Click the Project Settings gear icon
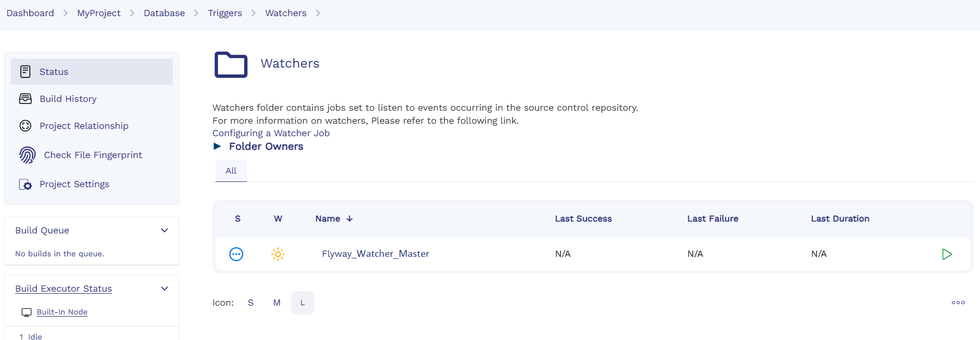The width and height of the screenshot is (980, 340). [x=26, y=185]
